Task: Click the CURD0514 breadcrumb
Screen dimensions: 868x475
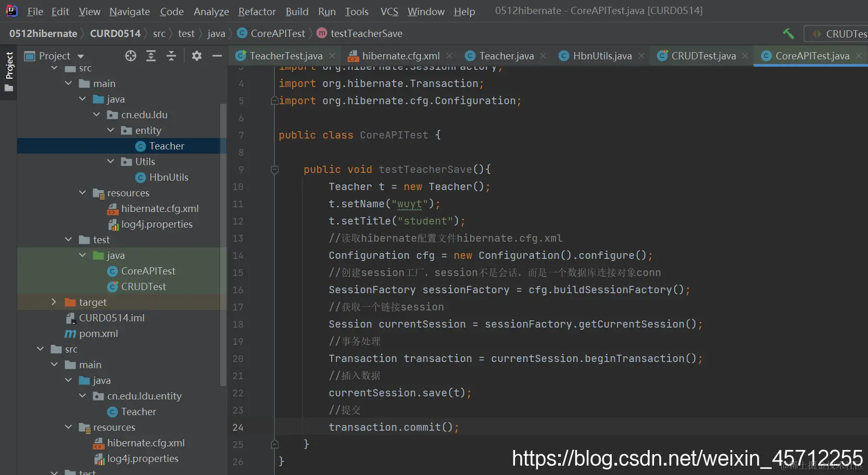Action: click(115, 33)
